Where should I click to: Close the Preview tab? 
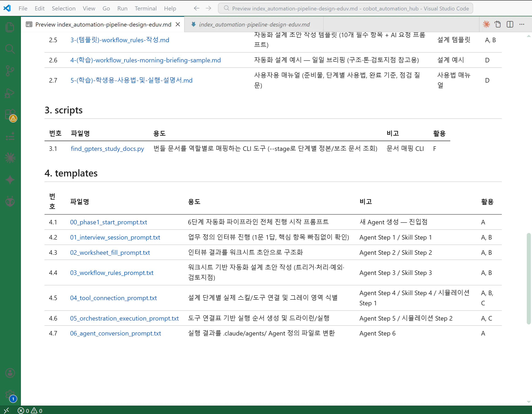point(178,24)
